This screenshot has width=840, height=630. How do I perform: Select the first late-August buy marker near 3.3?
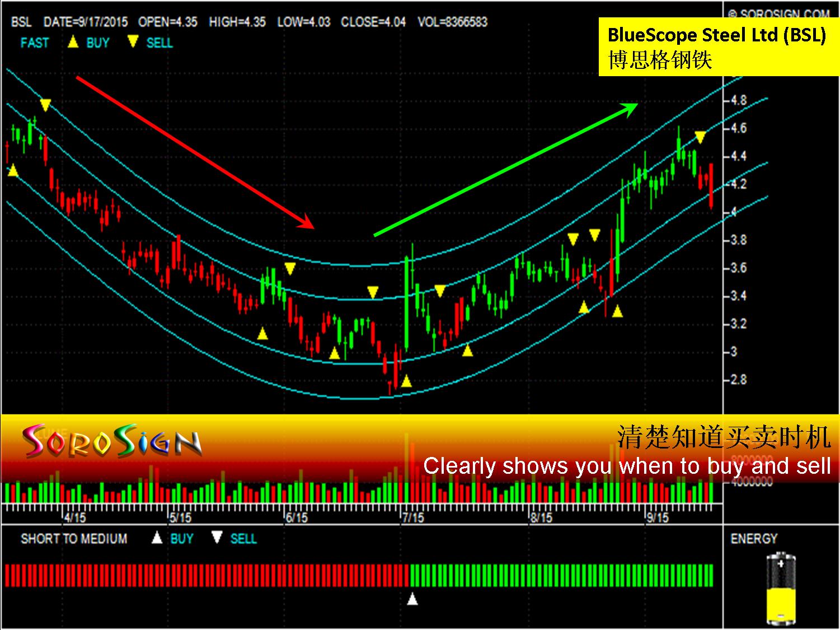click(x=584, y=307)
